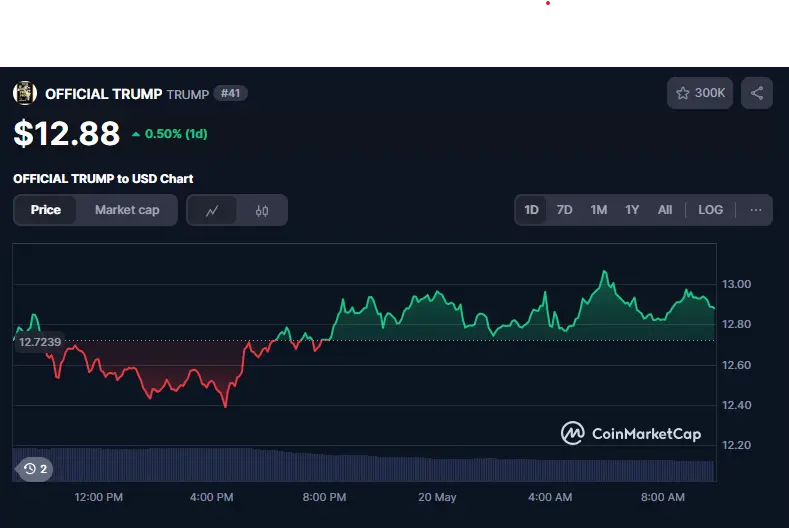789x528 pixels.
Task: Select the 1D time range
Action: 531,210
